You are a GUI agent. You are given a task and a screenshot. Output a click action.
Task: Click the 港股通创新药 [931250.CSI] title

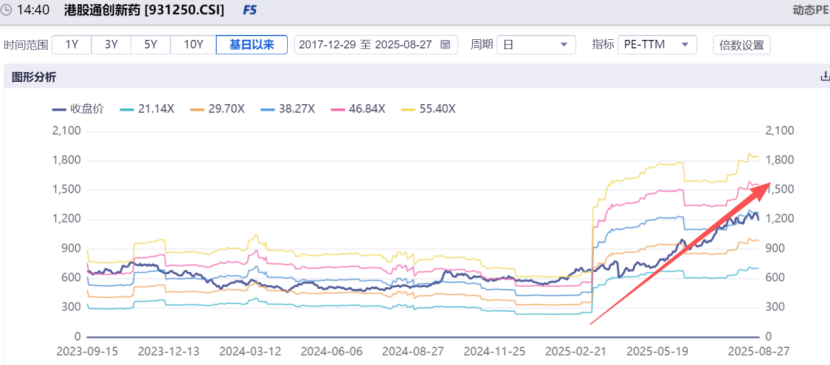click(x=143, y=10)
